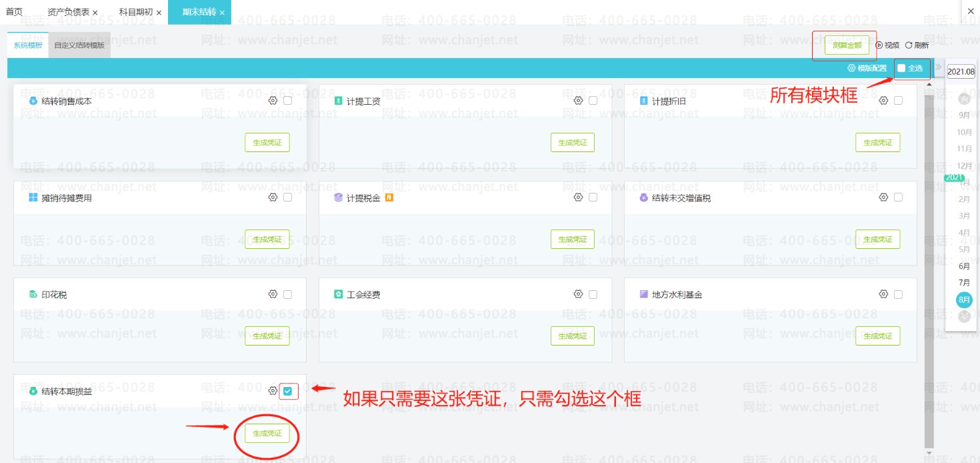Tick the checkbox on 地方水利基金 card
This screenshot has width=980, height=463.
point(899,294)
